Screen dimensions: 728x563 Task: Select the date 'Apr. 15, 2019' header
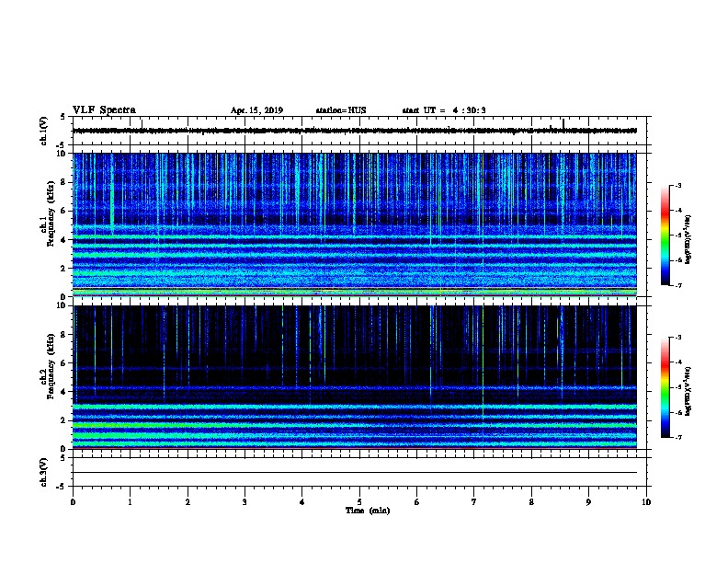click(x=256, y=110)
